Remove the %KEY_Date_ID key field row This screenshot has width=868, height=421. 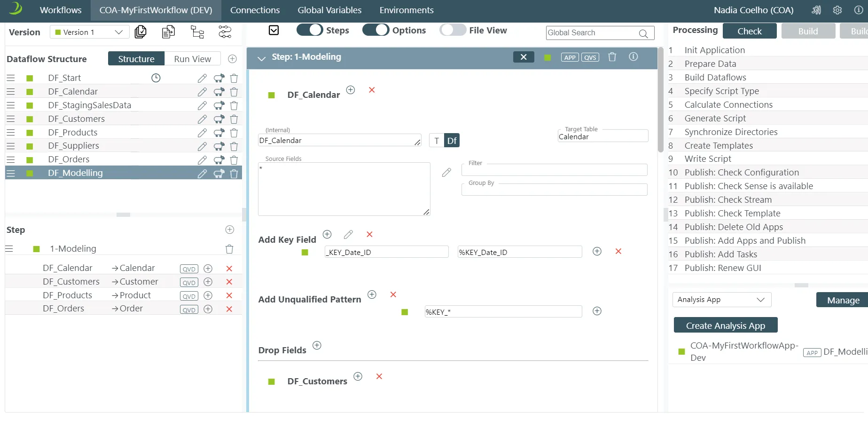click(618, 251)
